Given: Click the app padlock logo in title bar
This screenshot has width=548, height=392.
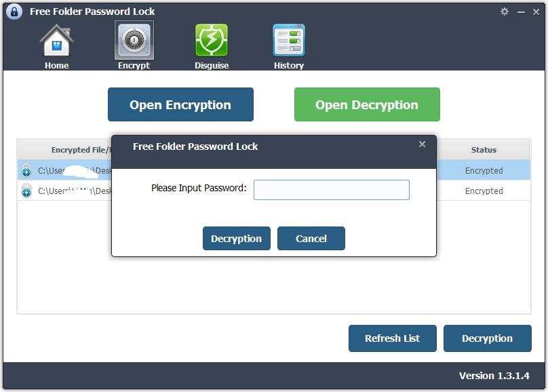Looking at the screenshot, I should [14, 12].
